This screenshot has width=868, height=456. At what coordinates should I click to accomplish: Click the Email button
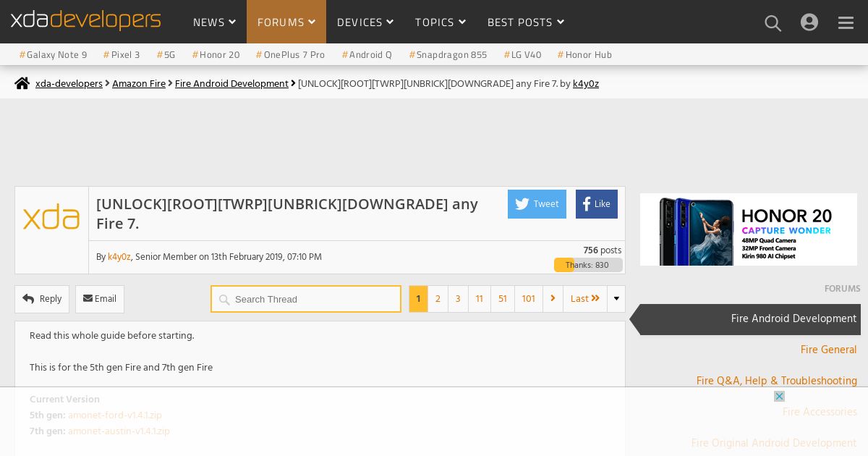coord(100,299)
